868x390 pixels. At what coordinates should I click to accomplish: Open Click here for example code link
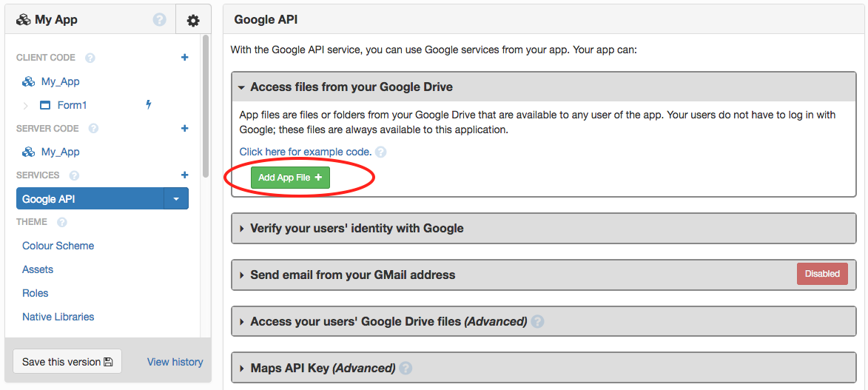(306, 151)
